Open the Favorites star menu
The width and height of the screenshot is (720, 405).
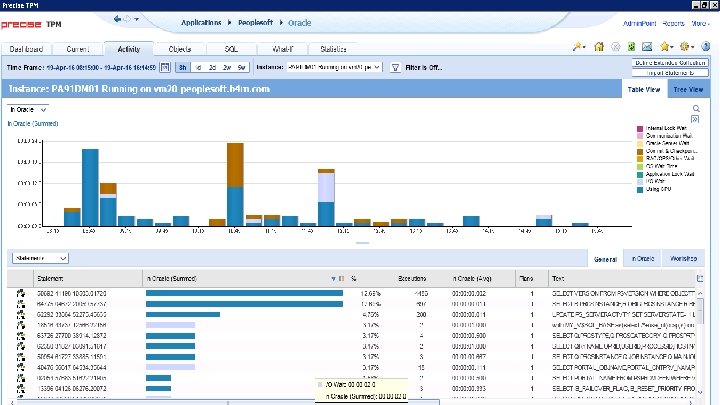666,47
